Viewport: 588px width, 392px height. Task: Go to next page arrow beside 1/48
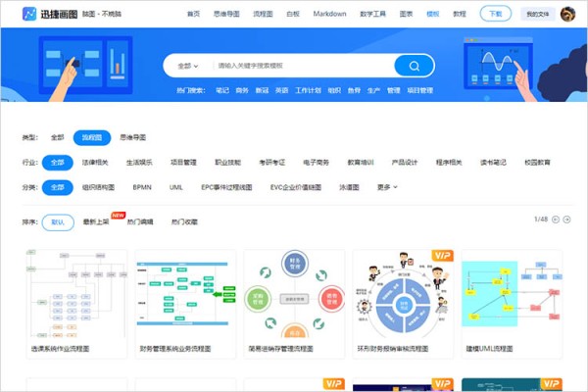567,220
